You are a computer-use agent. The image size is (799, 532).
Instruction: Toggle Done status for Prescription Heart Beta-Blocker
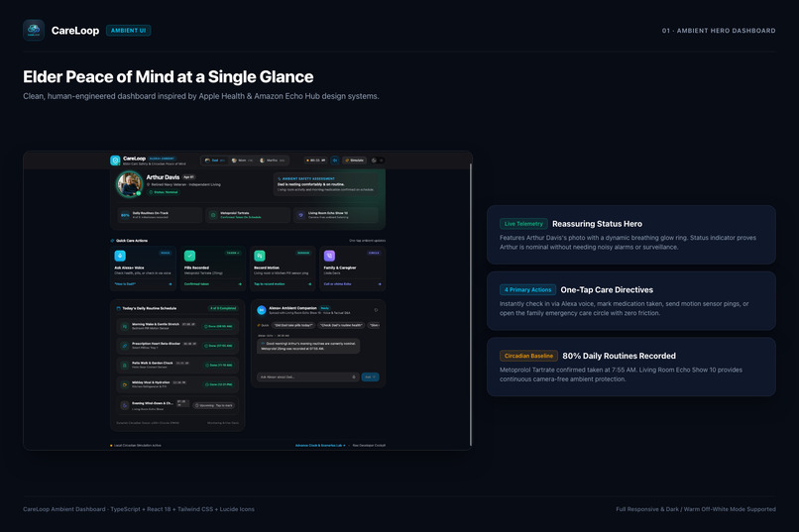219,346
